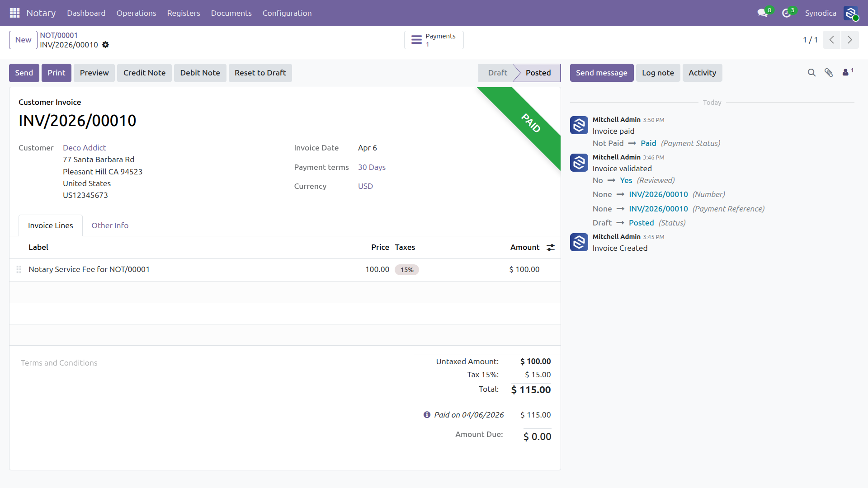Open the Dashboard menu

[x=86, y=13]
